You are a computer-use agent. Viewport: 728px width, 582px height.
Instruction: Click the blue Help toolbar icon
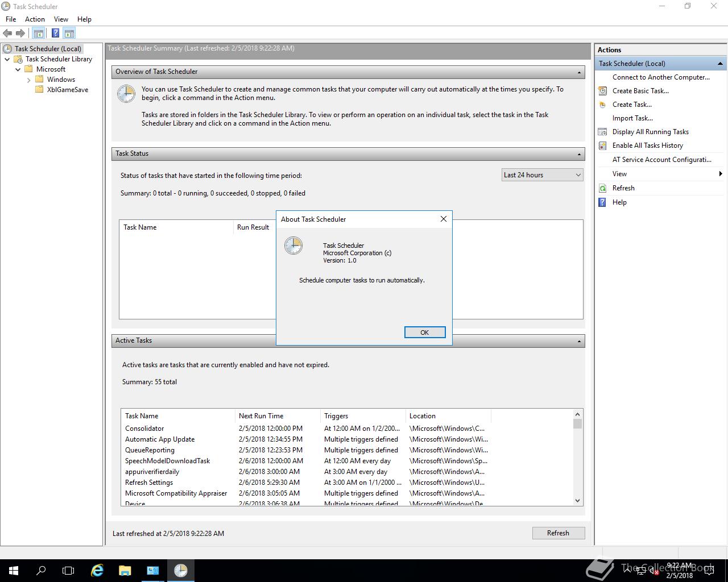[x=55, y=34]
